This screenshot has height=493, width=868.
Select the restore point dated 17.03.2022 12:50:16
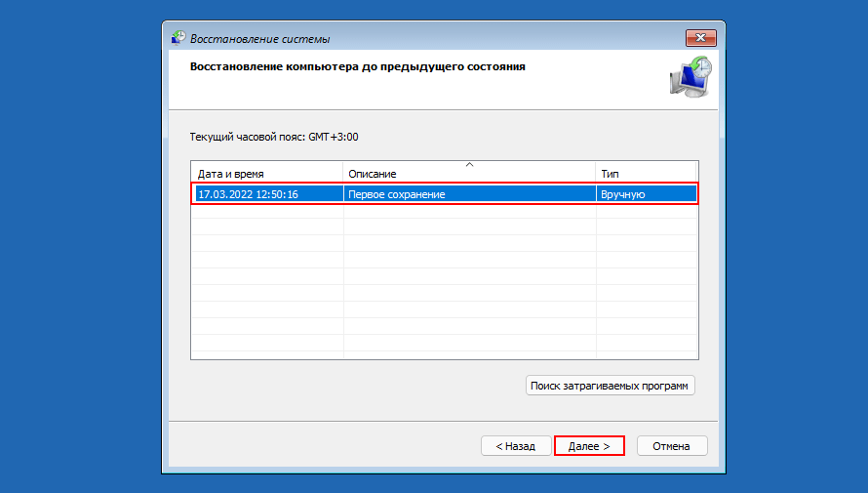[x=248, y=194]
